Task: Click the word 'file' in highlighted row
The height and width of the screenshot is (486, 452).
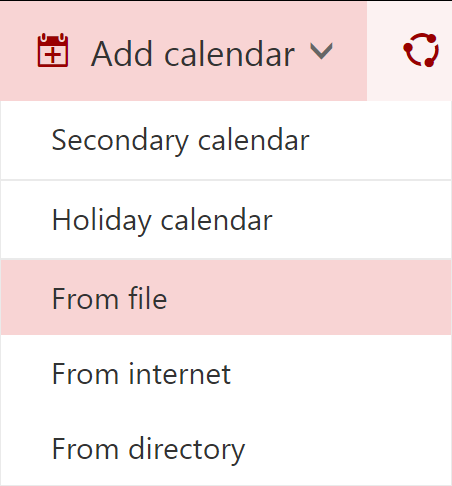Action: click(148, 298)
